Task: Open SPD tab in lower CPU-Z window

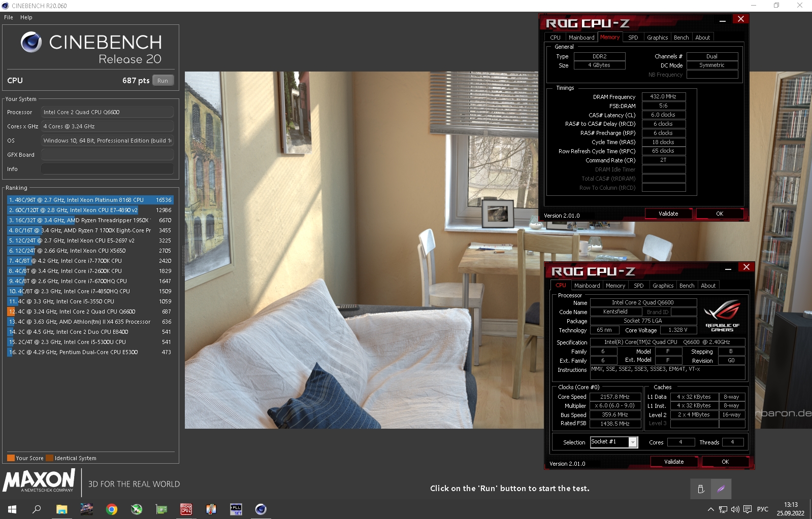Action: click(x=638, y=286)
